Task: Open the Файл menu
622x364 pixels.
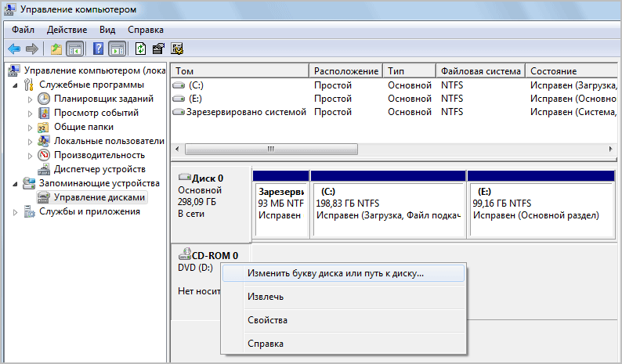Action: point(23,30)
